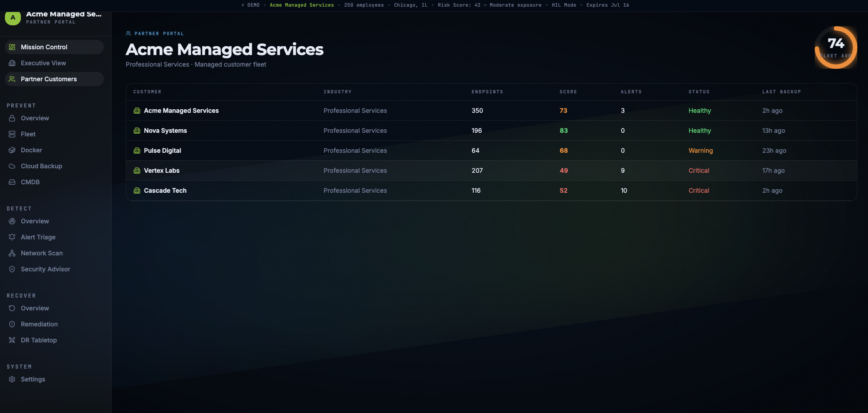
Task: Open Cloud Backup section
Action: click(54, 166)
